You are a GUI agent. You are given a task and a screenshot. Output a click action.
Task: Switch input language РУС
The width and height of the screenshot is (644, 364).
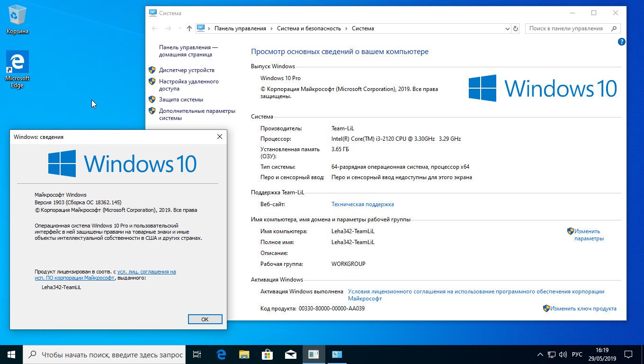[577, 355]
